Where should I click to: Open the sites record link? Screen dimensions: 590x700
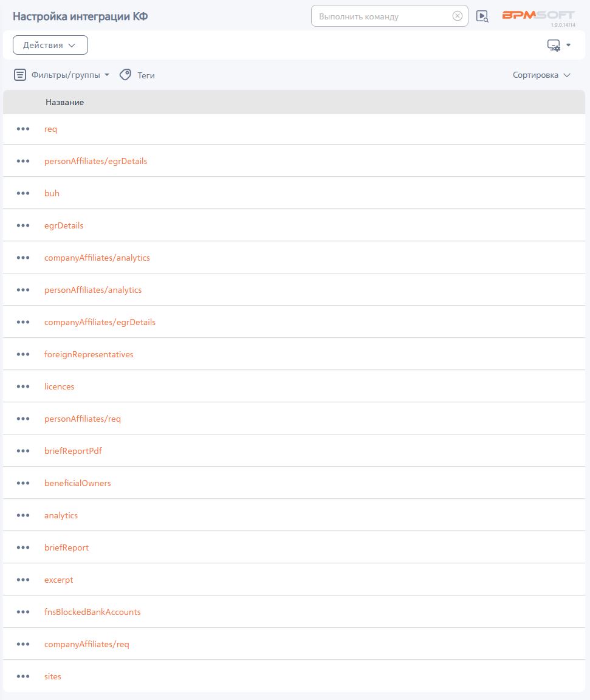point(53,676)
